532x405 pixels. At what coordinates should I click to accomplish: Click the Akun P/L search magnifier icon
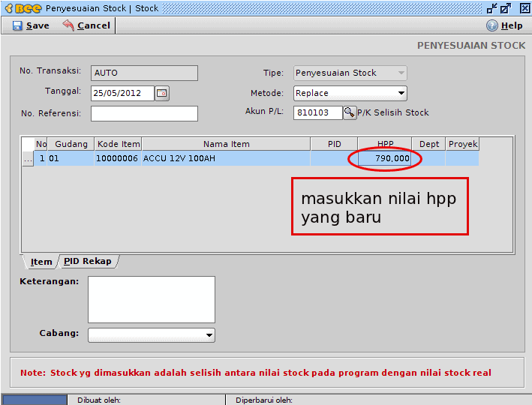(x=350, y=112)
